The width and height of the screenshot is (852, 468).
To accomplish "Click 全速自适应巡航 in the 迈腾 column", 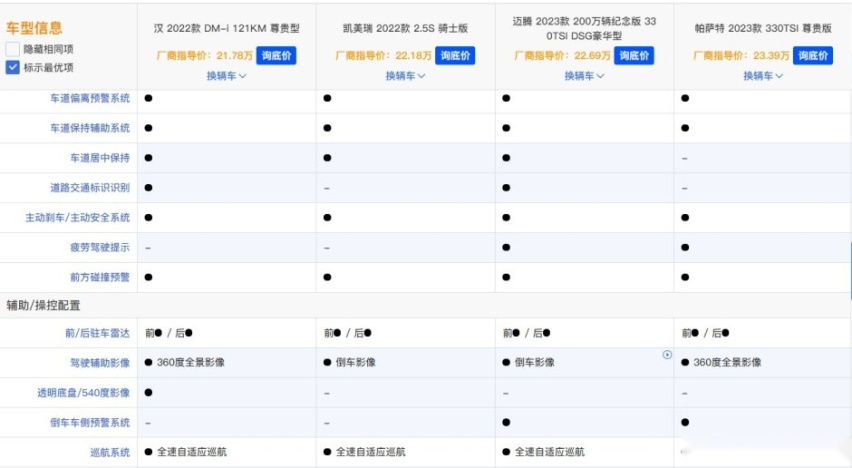I will [549, 452].
